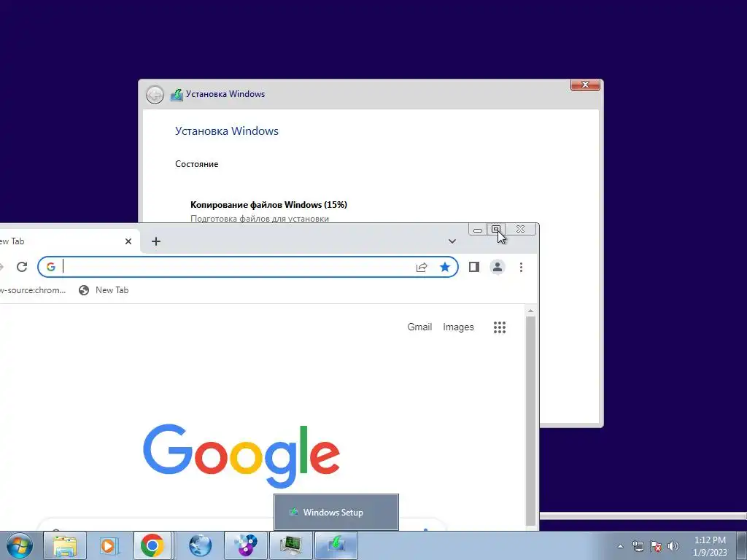Viewport: 747px width, 560px height.
Task: Open the Windows Start menu
Action: (20, 545)
